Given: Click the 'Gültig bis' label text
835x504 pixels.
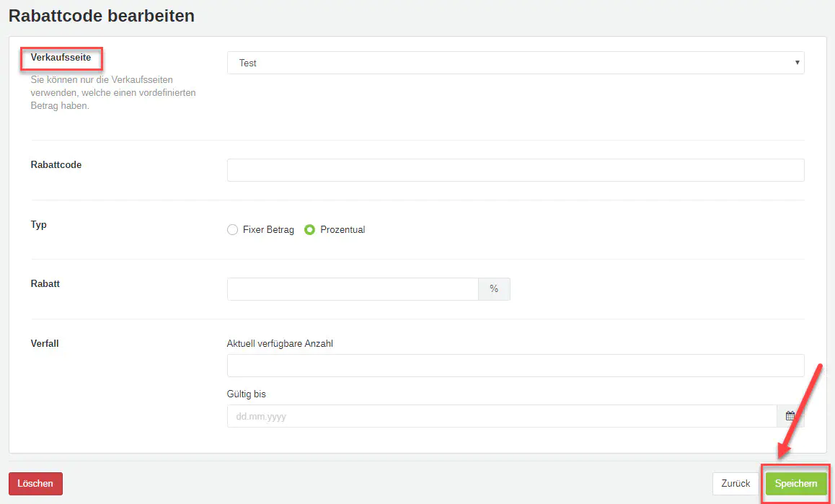Looking at the screenshot, I should pos(247,394).
